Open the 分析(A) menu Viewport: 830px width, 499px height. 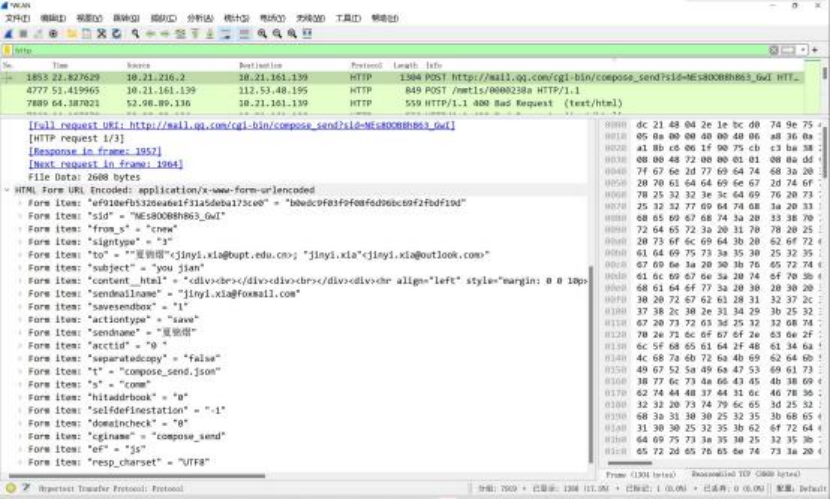point(200,18)
